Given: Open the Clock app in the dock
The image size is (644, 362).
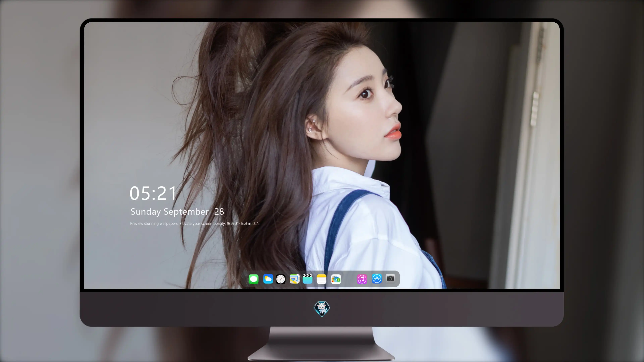Looking at the screenshot, I should [x=281, y=279].
